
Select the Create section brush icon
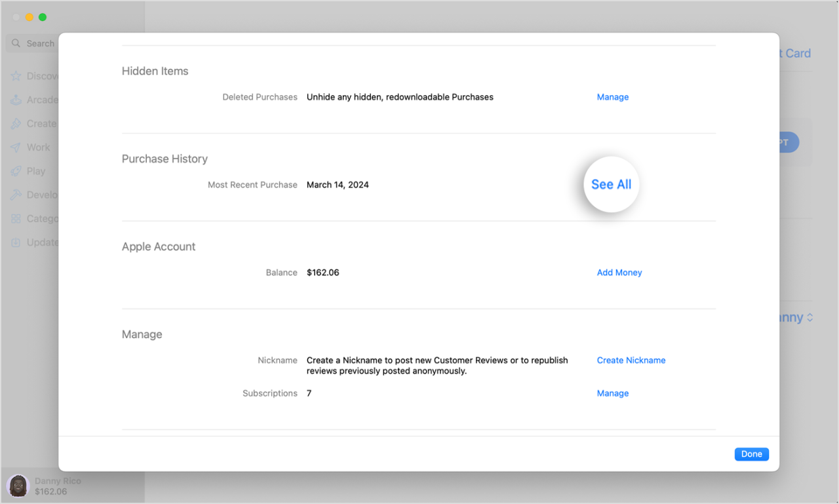tap(16, 123)
